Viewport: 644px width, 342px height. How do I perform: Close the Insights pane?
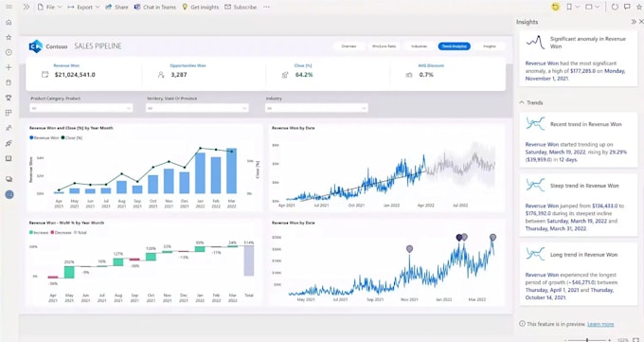tap(641, 22)
